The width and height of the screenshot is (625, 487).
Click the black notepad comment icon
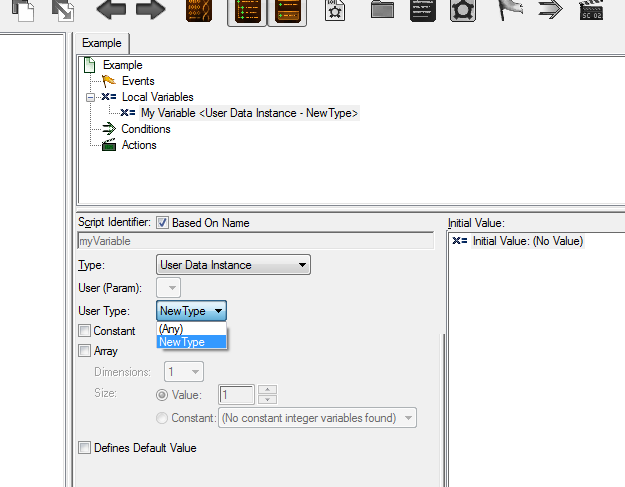(423, 10)
